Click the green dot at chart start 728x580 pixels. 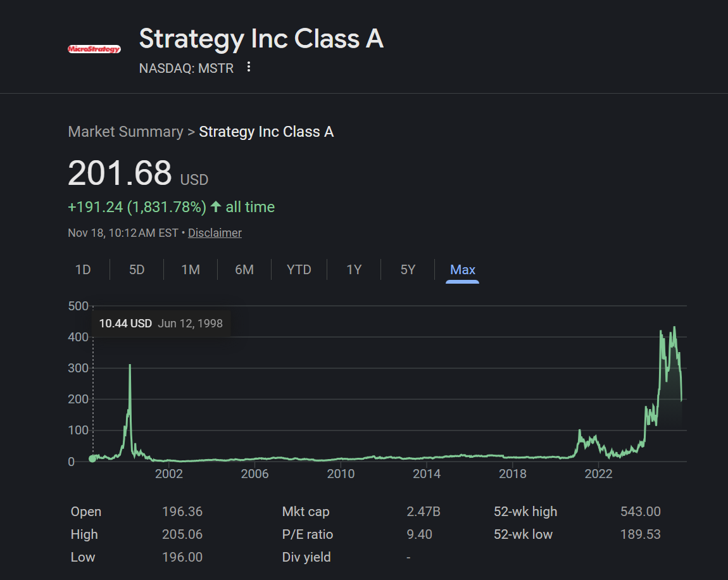92,459
